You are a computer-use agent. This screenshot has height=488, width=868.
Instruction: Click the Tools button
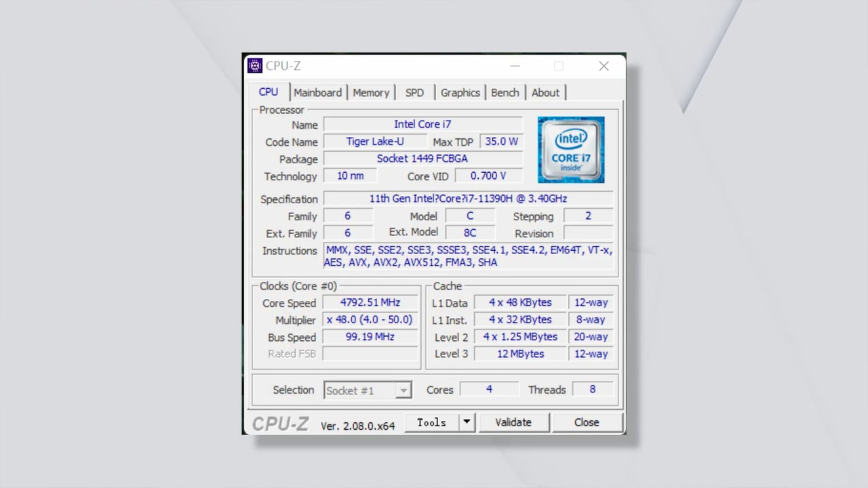(431, 422)
